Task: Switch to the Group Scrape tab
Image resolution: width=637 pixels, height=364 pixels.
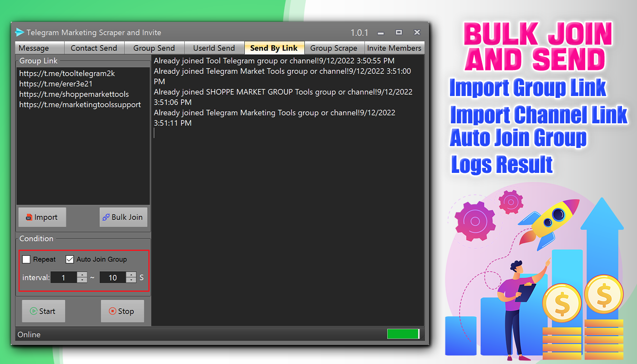Action: 334,48
